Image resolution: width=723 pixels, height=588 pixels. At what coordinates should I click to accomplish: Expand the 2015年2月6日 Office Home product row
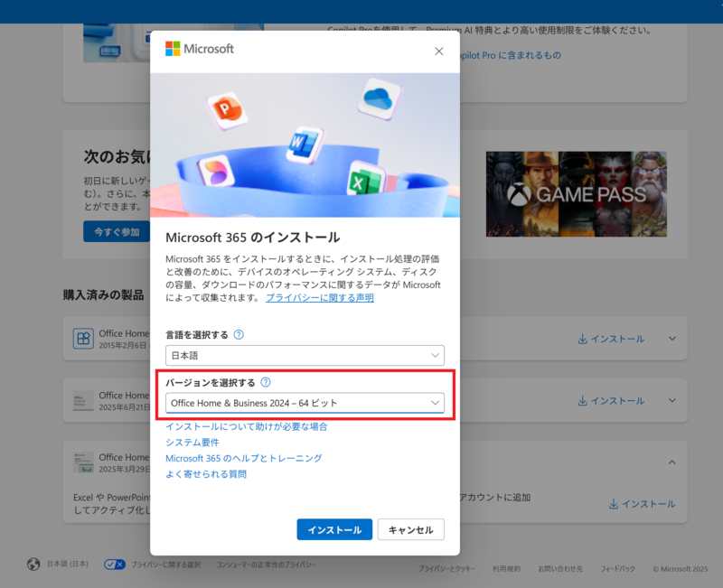coord(672,339)
